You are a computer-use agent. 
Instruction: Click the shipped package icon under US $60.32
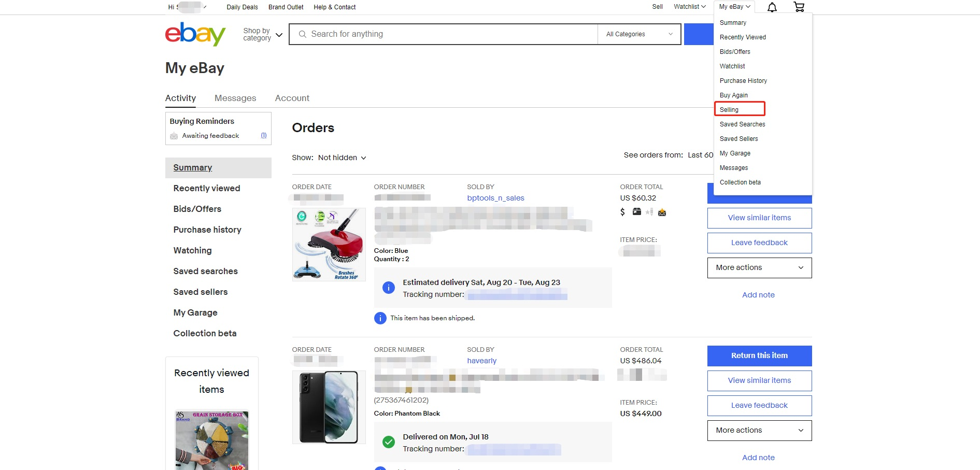pyautogui.click(x=636, y=212)
